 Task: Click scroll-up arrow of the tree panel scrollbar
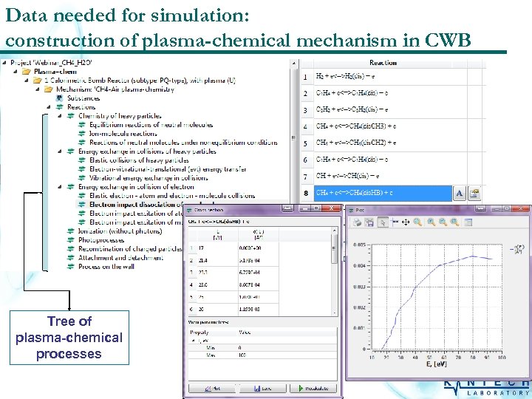293,64
